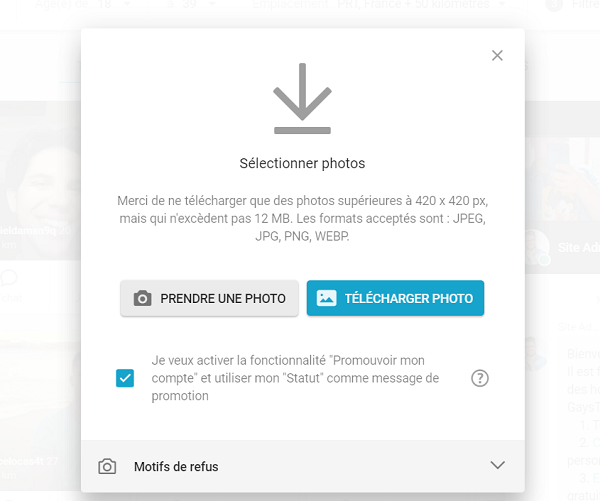Viewport: 600px width, 501px height.
Task: Open the blurred profile photo on left
Action: click(x=40, y=181)
